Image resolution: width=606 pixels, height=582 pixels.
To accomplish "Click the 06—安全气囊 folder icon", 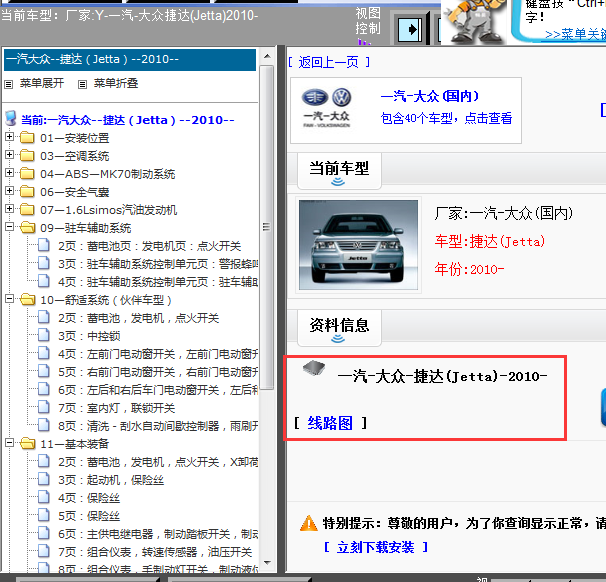I will (x=27, y=191).
